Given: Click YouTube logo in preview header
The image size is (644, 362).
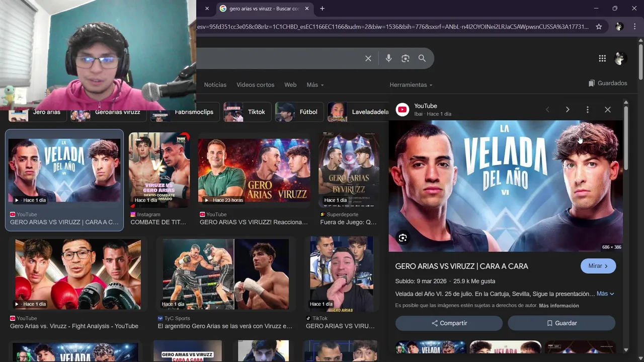Looking at the screenshot, I should [403, 110].
